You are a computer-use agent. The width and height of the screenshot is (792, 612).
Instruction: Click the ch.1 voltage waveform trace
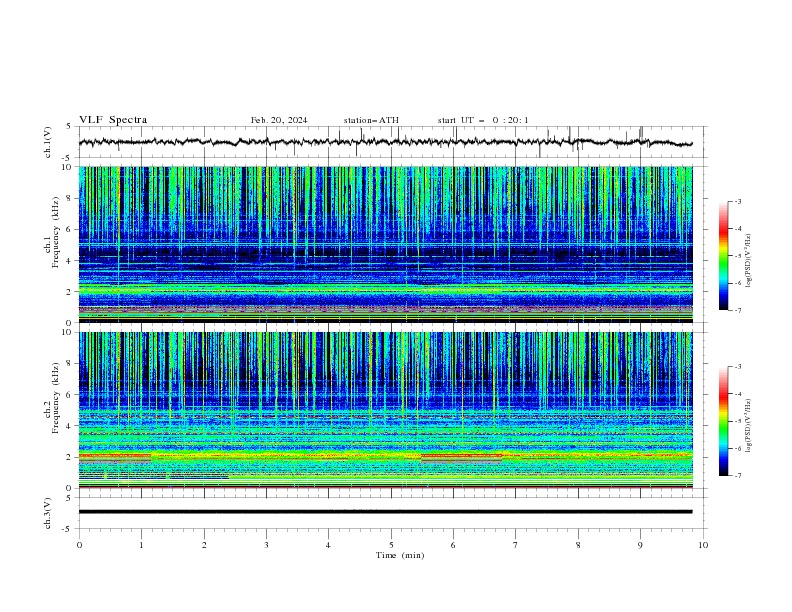coord(385,142)
